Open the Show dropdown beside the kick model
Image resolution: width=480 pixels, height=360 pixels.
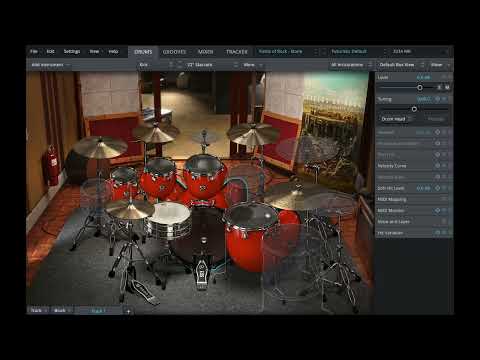coord(253,65)
